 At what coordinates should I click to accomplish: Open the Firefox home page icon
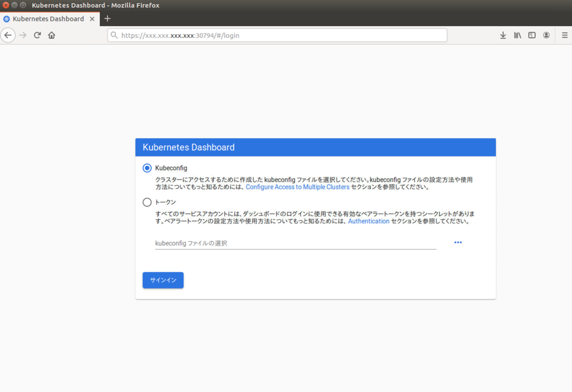pyautogui.click(x=51, y=35)
